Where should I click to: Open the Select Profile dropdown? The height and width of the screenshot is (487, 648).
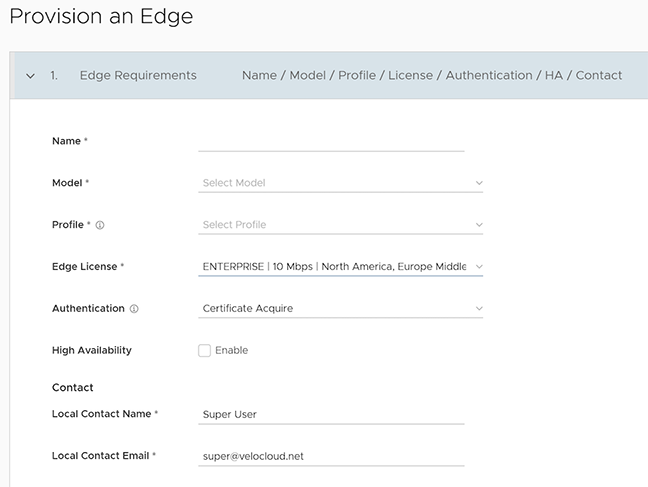click(330, 225)
